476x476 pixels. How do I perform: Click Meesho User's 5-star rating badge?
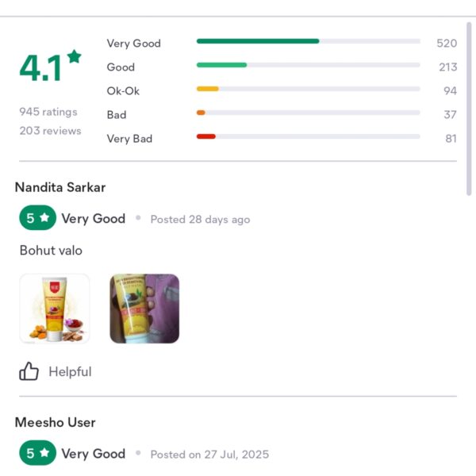point(37,453)
